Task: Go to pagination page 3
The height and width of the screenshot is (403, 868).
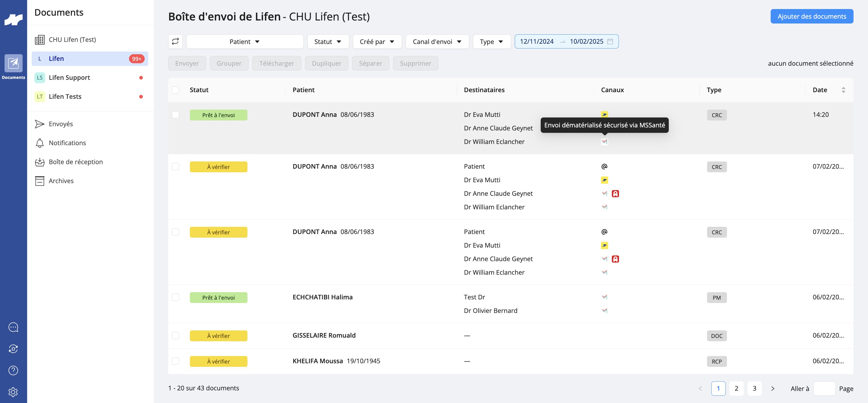Action: coord(754,389)
